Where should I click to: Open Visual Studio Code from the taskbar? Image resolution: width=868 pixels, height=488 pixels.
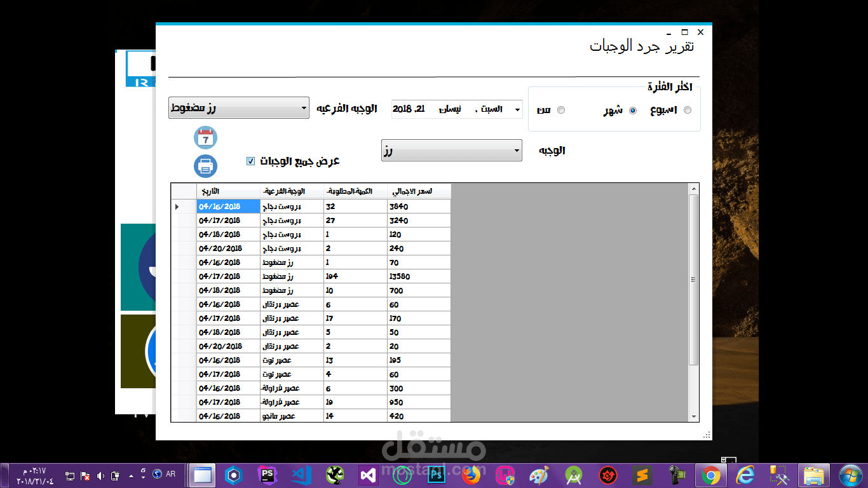point(301,475)
